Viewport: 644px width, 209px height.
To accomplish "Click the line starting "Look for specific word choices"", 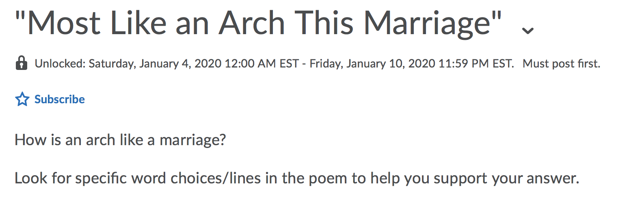I will pyautogui.click(x=297, y=179).
